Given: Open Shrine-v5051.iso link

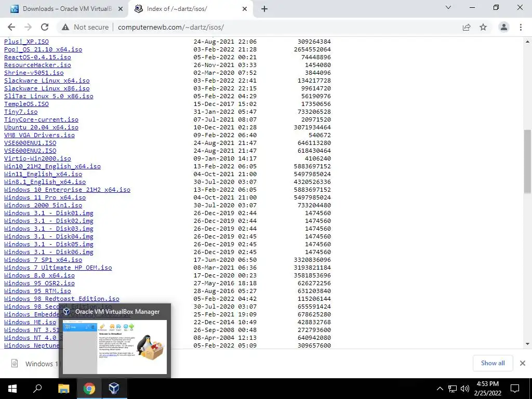Looking at the screenshot, I should 34,73.
